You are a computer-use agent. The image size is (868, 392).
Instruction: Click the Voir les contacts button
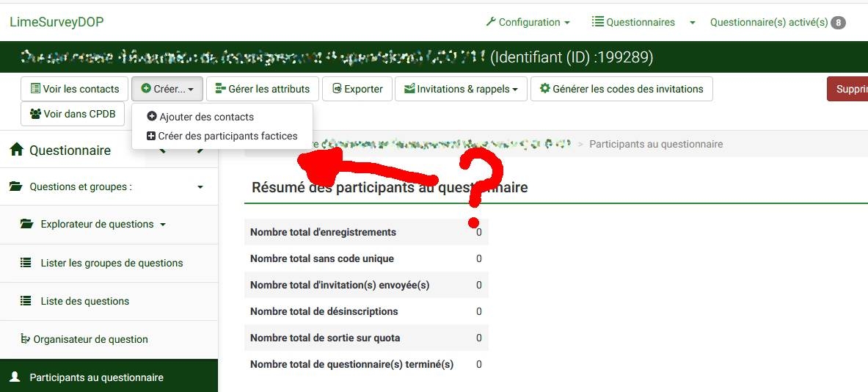coord(75,89)
